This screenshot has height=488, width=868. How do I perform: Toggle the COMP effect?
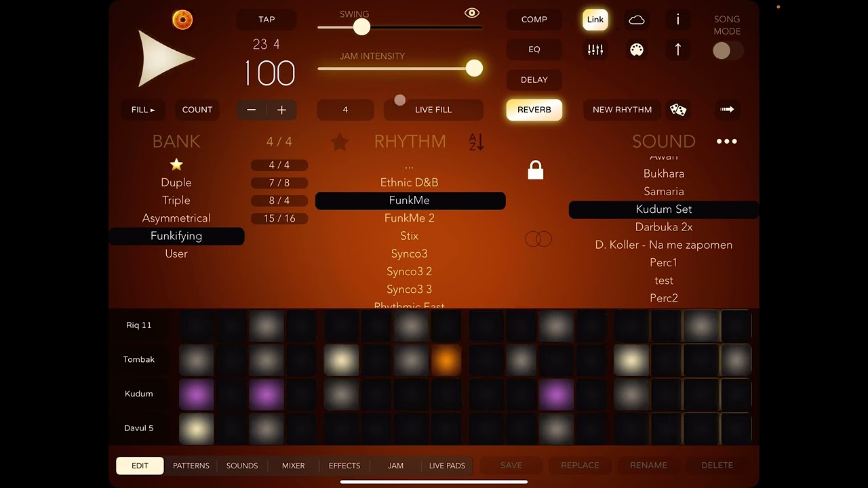(534, 20)
